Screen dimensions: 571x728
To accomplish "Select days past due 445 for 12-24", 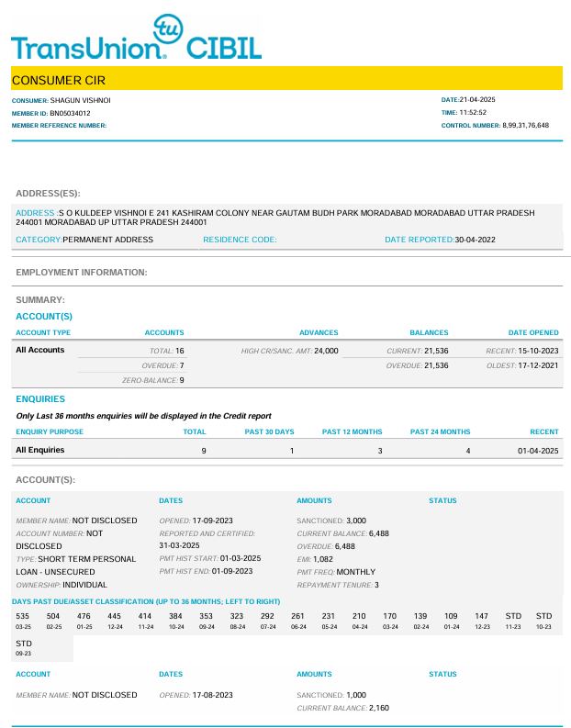I will pos(114,616).
